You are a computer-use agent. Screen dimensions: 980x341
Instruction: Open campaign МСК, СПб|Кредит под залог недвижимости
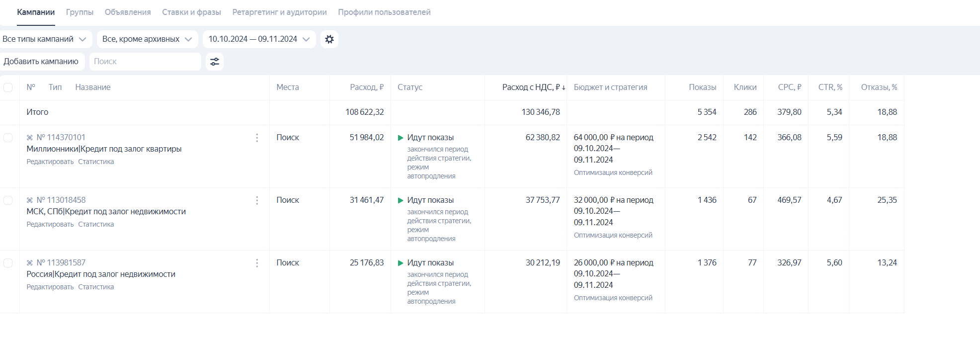pos(106,212)
